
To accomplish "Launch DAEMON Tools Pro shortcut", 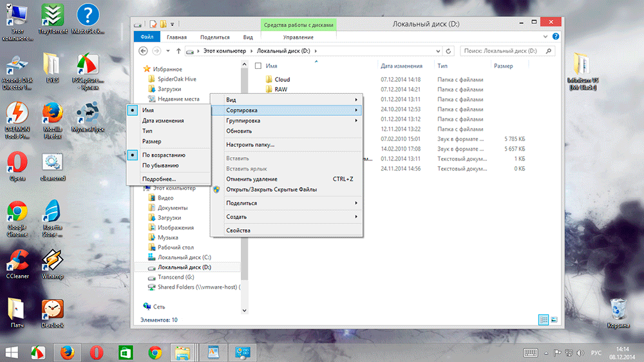I will click(17, 121).
